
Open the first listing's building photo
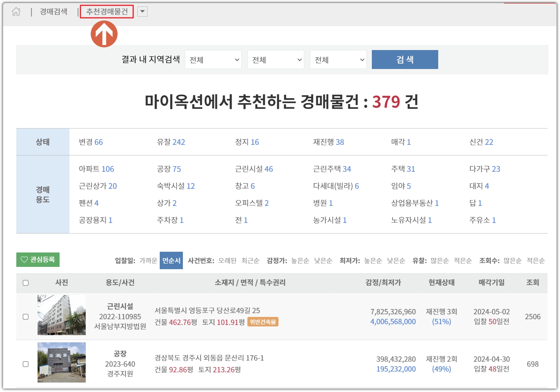(x=61, y=315)
